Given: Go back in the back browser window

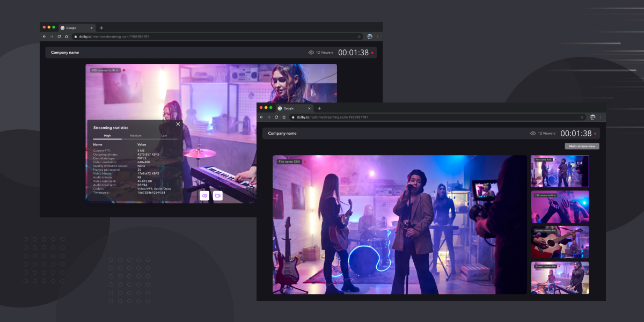Looking at the screenshot, I should (x=44, y=36).
